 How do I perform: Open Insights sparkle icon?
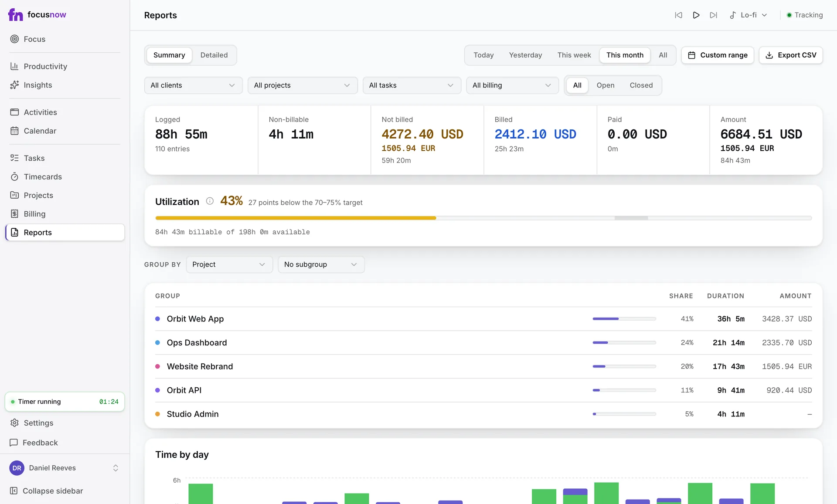click(x=14, y=85)
